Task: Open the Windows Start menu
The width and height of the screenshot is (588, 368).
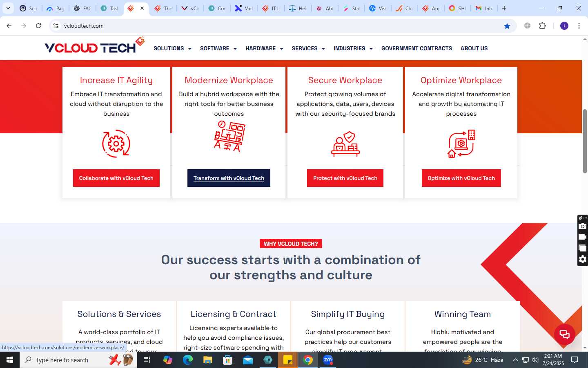Action: tap(10, 360)
